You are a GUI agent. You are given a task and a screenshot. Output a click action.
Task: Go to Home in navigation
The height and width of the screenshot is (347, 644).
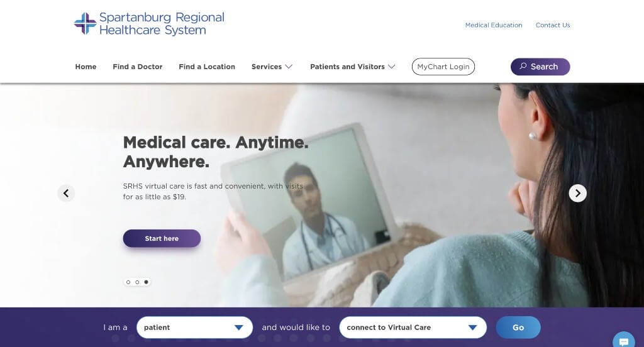86,67
